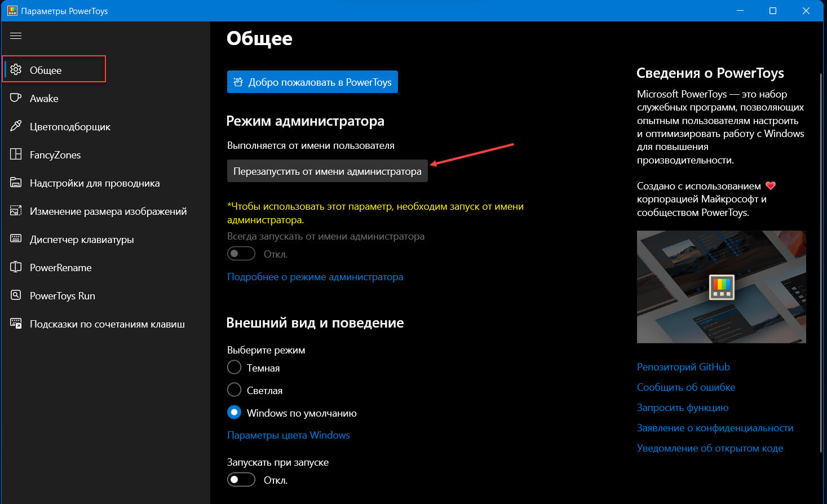Click the PowerToys app icon in title bar

(12, 11)
